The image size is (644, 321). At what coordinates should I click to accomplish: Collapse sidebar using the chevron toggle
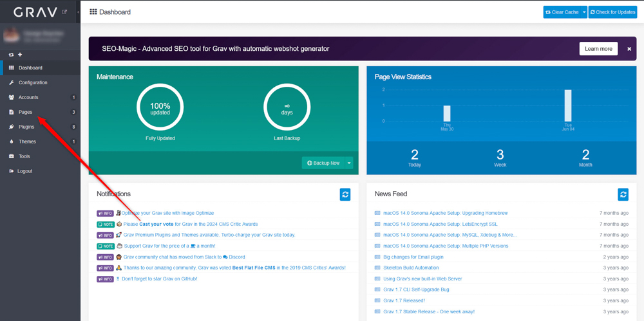[78, 12]
